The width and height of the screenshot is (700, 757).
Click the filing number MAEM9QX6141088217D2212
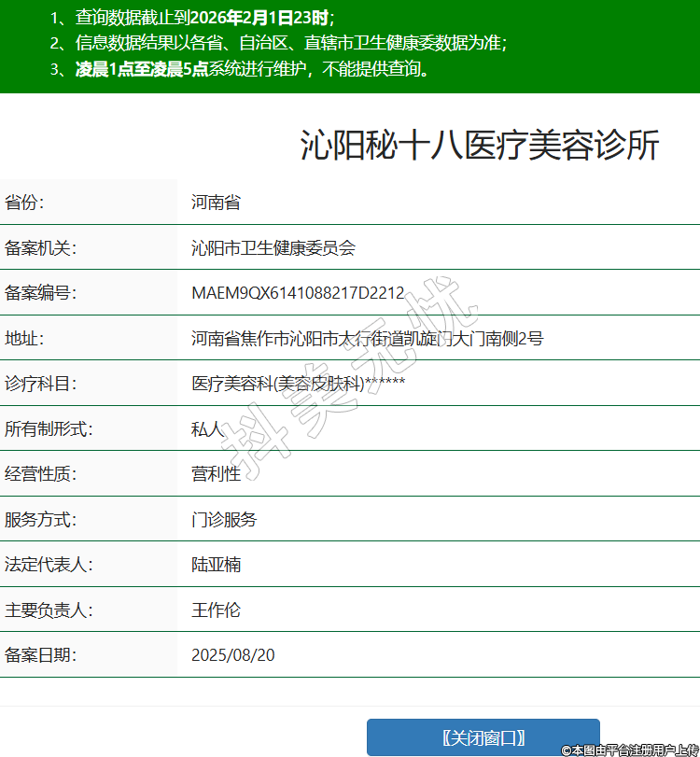[298, 293]
